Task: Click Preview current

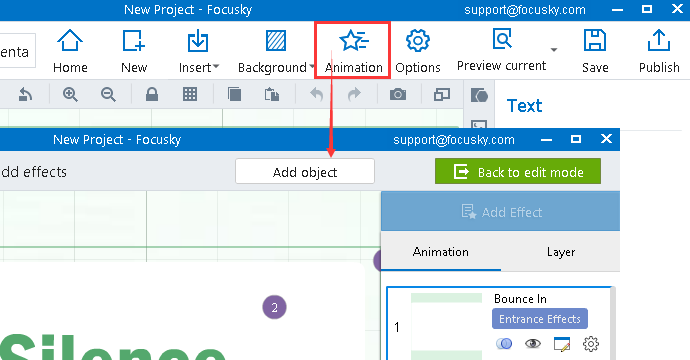Action: [501, 50]
